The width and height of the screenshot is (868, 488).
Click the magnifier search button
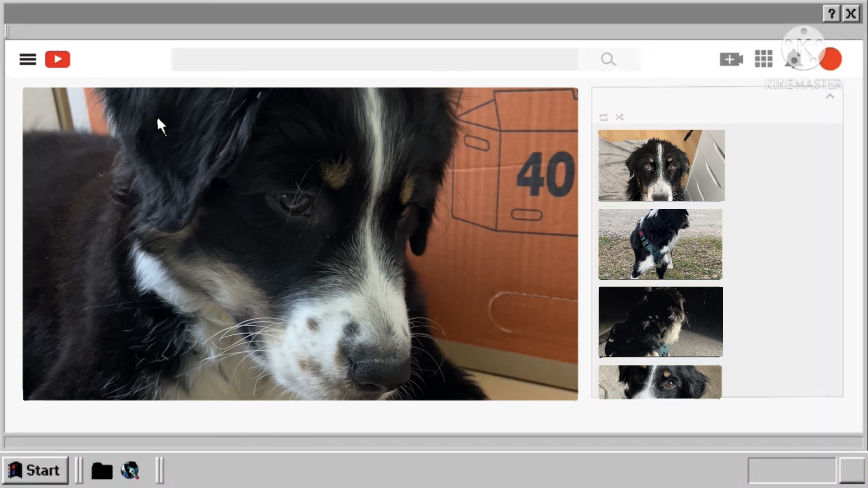(609, 59)
